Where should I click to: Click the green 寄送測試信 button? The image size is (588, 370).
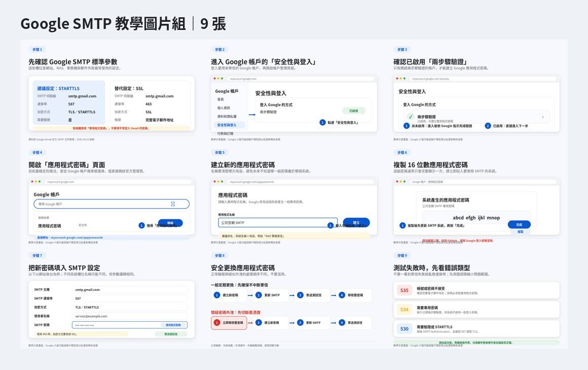tap(171, 334)
